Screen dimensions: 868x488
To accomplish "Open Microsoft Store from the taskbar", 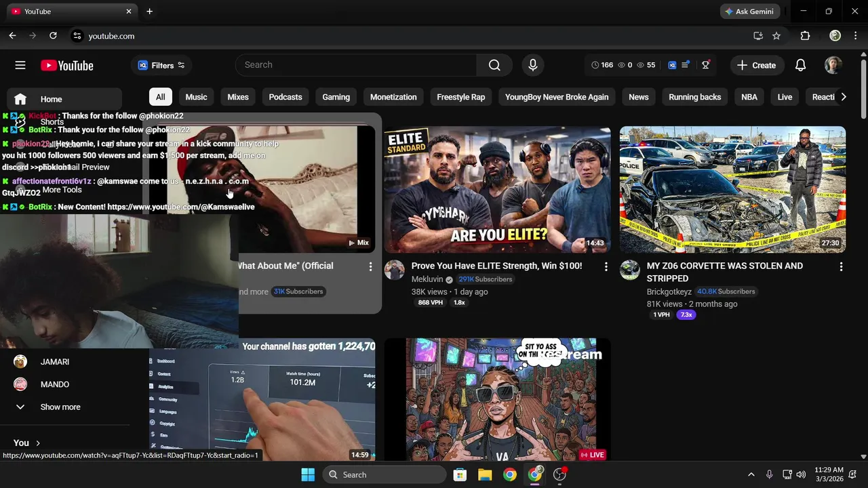I will [x=460, y=474].
